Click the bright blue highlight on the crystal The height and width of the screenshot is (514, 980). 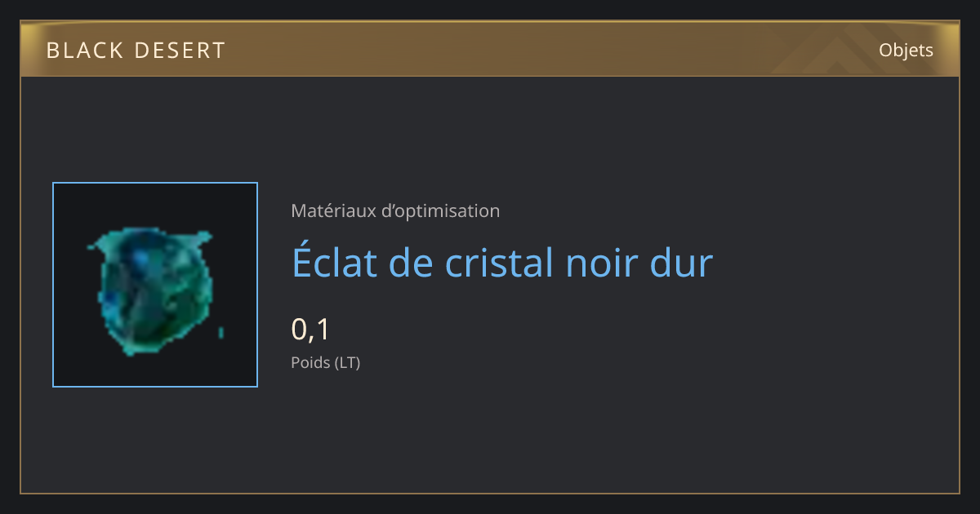(x=141, y=260)
